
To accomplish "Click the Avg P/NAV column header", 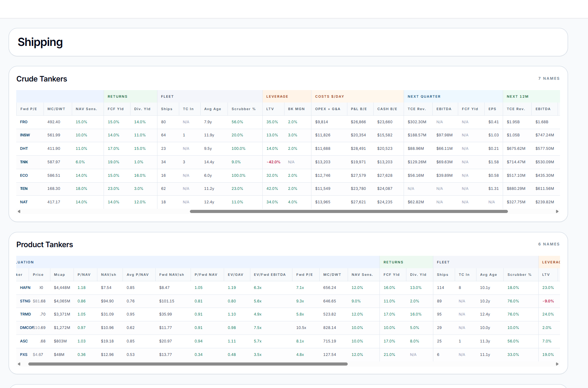I will pos(137,274).
